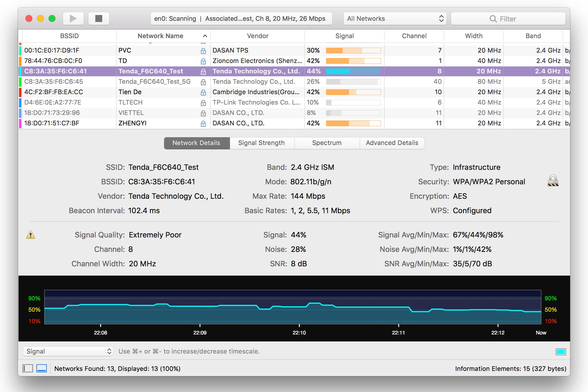Sort by the Channel column header
588x392 pixels.
pos(414,36)
